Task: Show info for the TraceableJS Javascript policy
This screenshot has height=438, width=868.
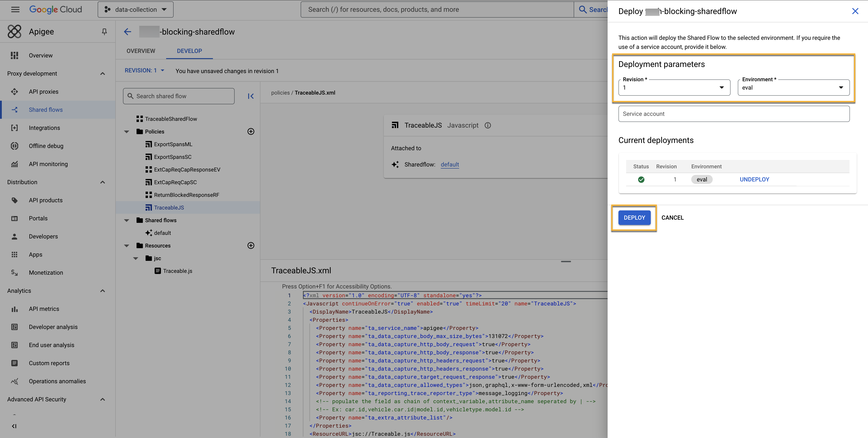Action: pyautogui.click(x=488, y=125)
